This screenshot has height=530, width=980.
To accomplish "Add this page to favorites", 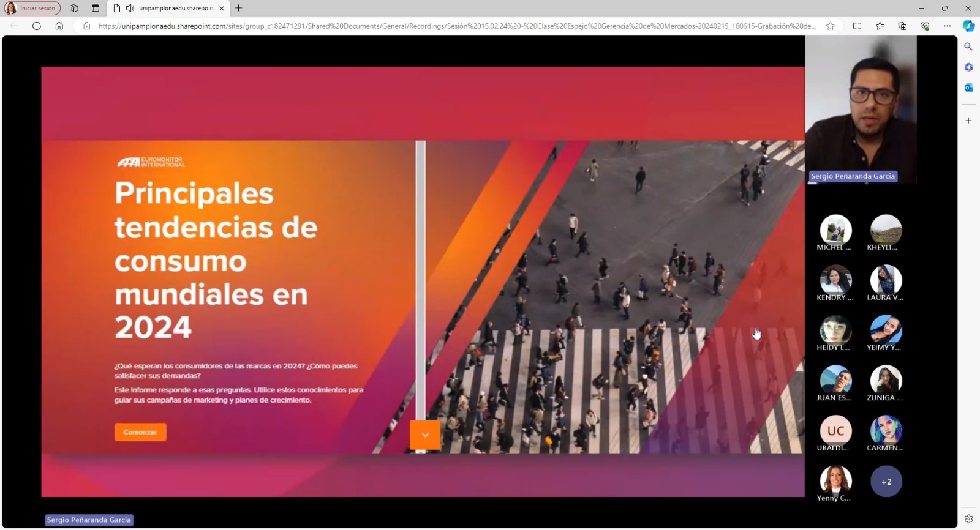I will click(831, 26).
